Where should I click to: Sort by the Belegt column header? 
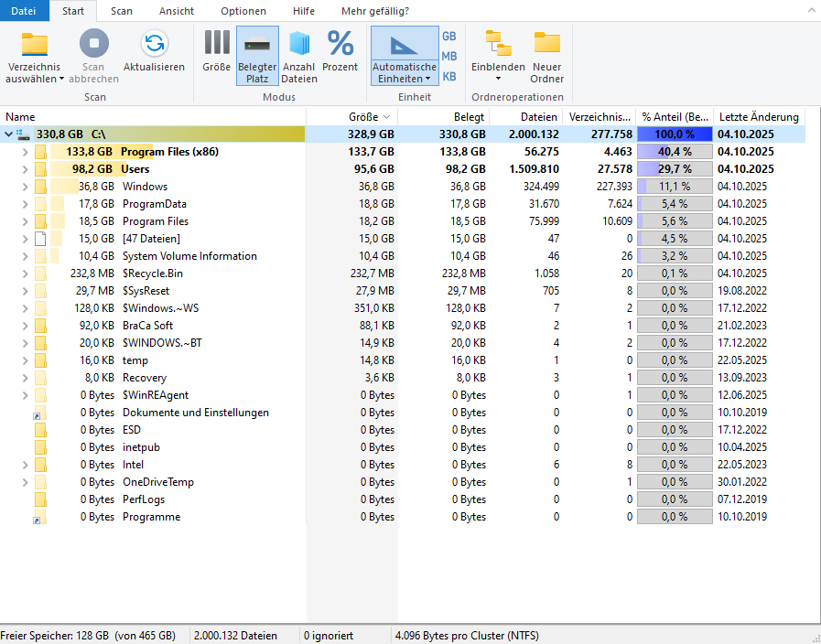coord(444,117)
